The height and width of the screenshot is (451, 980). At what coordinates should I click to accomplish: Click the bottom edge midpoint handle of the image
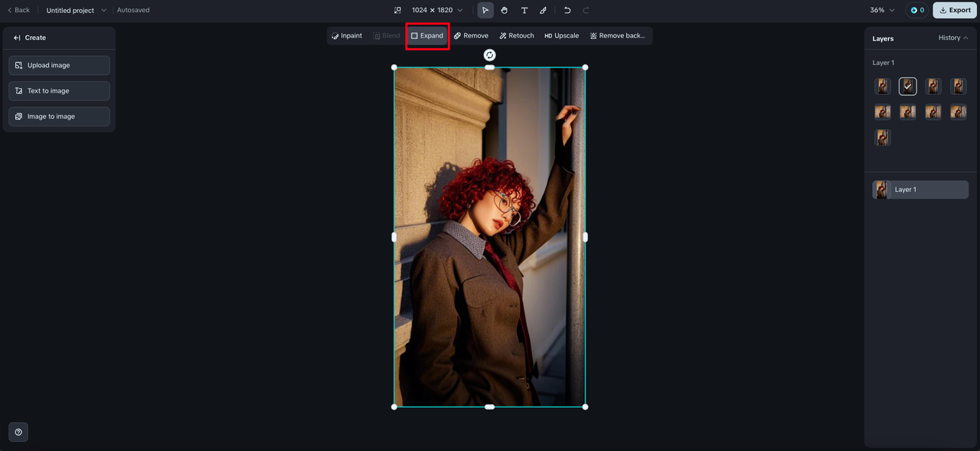tap(490, 407)
